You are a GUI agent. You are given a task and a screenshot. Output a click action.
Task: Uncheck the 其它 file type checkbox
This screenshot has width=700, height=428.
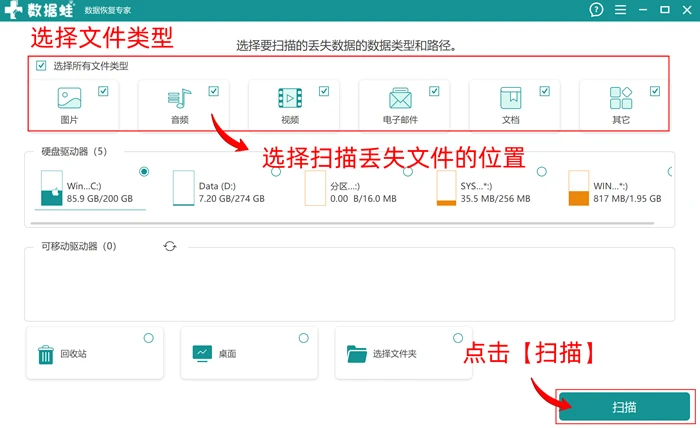tap(654, 91)
